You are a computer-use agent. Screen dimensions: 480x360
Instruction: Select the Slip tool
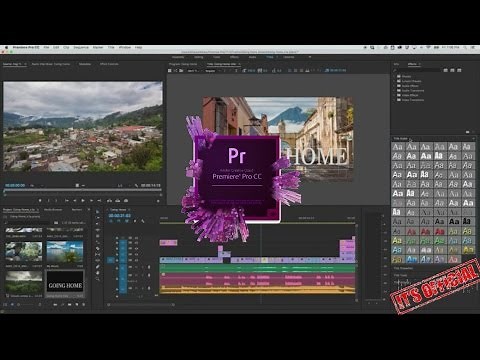tap(97, 254)
